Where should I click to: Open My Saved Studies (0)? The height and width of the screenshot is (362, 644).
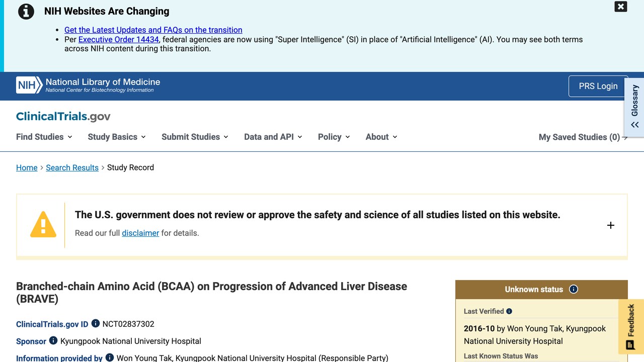(x=583, y=137)
